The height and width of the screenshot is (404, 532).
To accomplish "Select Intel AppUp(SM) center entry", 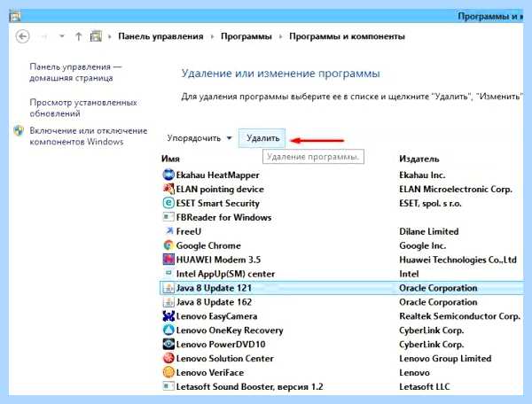I will click(225, 274).
